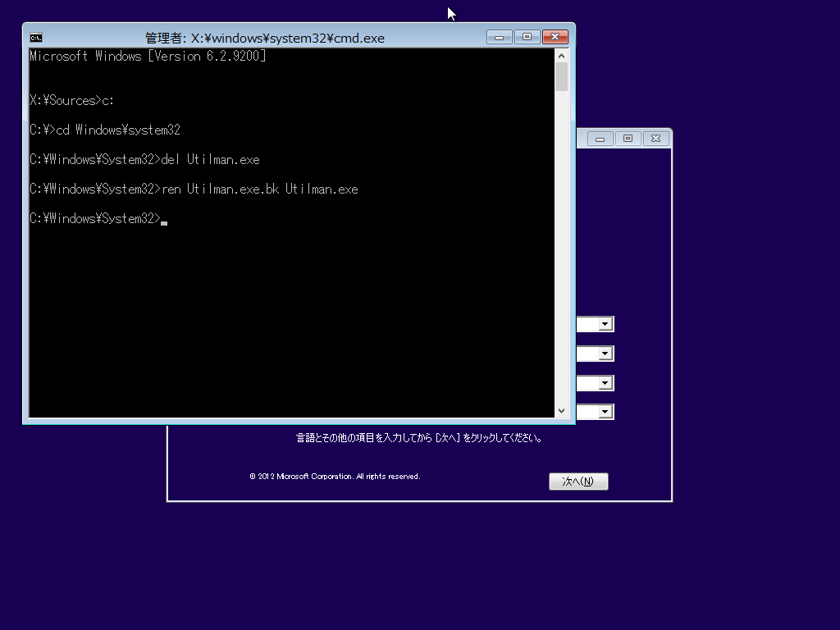840x630 pixels.
Task: Click 'Microsoft Windows [Version 6.2.9200]' text
Action: 148,57
